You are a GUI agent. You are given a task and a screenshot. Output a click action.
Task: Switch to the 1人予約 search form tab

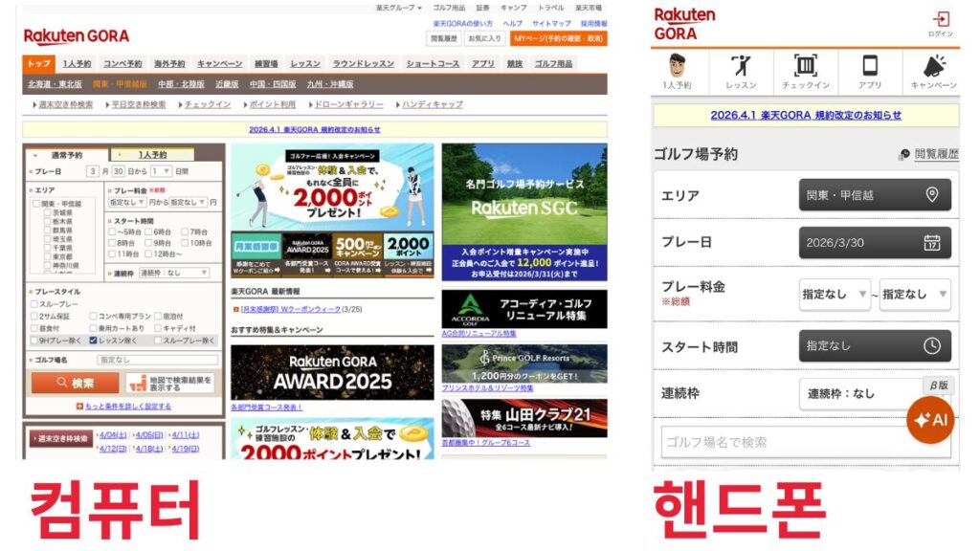151,154
